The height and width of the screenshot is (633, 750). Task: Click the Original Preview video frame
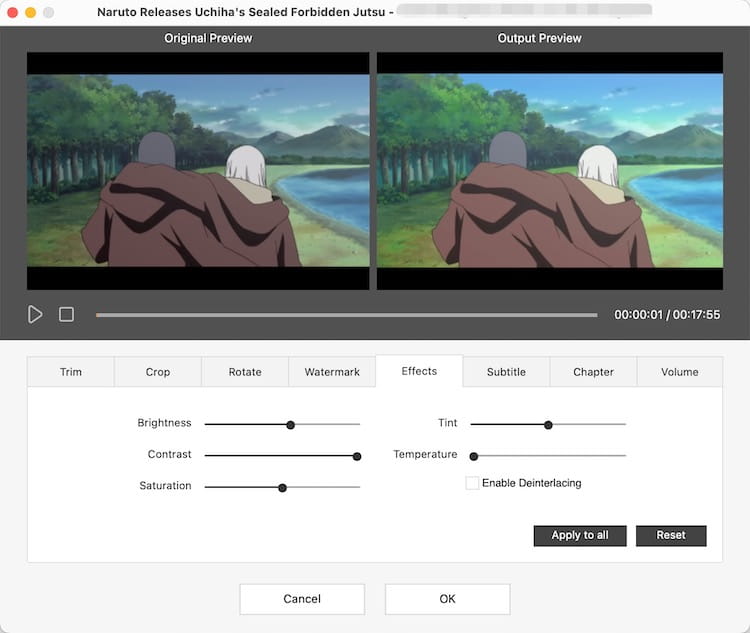tap(198, 171)
